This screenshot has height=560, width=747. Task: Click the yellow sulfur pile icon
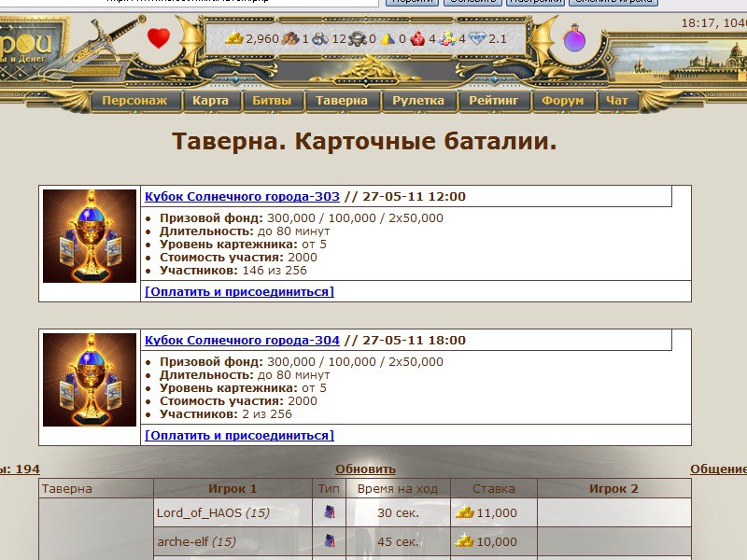[x=388, y=39]
